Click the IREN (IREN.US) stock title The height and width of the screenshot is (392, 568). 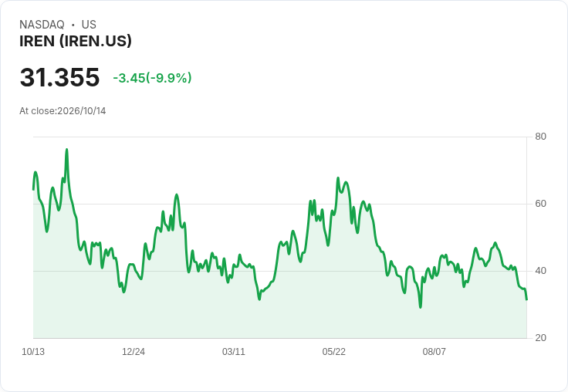[76, 41]
